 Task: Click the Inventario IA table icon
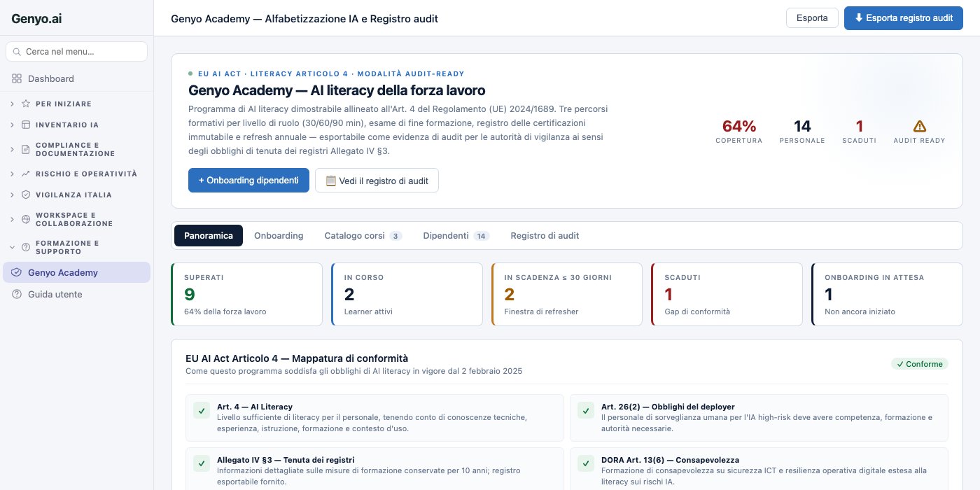coord(26,125)
